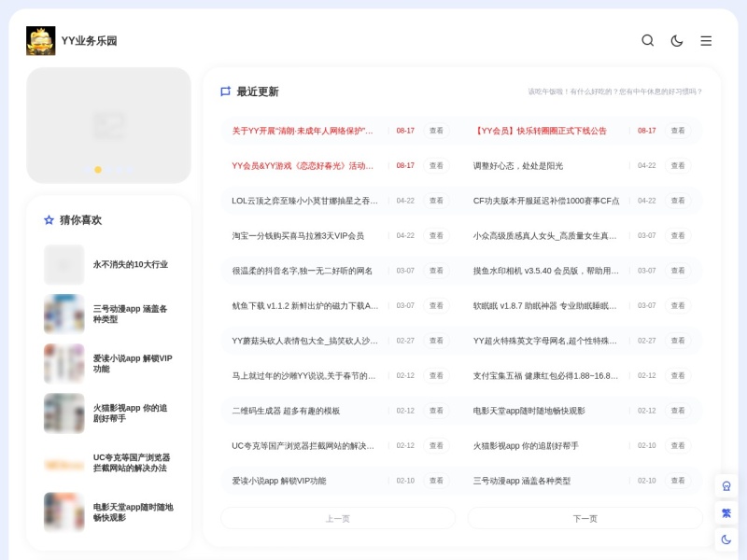Open the hamburger menu in header
747x560 pixels.
[x=706, y=41]
